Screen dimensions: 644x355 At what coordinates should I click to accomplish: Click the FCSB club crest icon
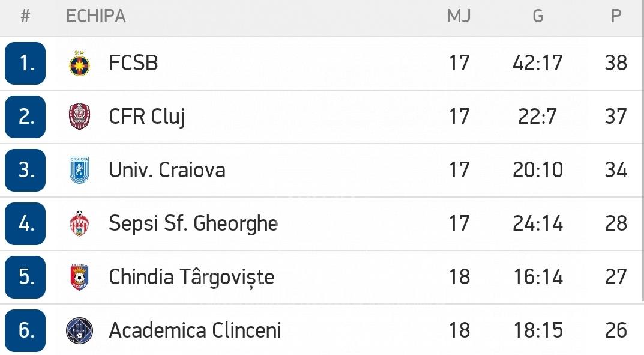(79, 63)
